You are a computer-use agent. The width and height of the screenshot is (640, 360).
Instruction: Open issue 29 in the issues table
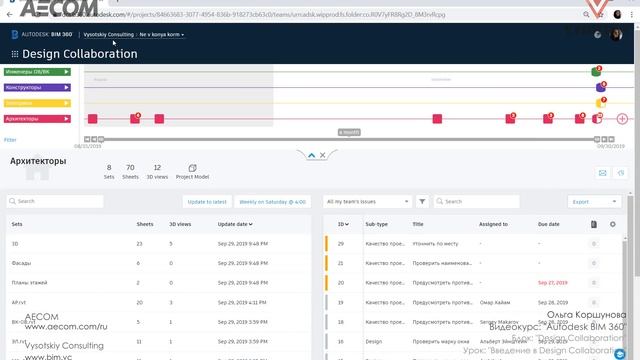coord(473,244)
